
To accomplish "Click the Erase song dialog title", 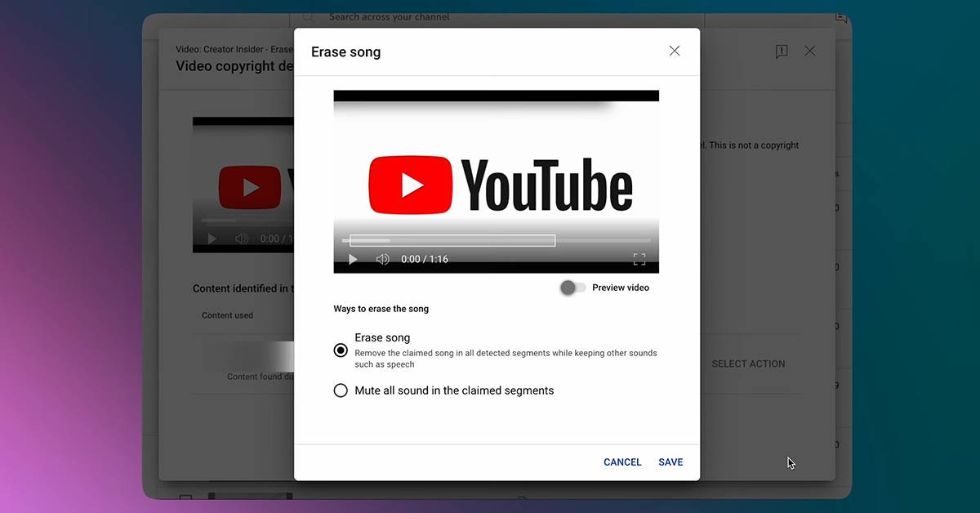I will coord(345,51).
